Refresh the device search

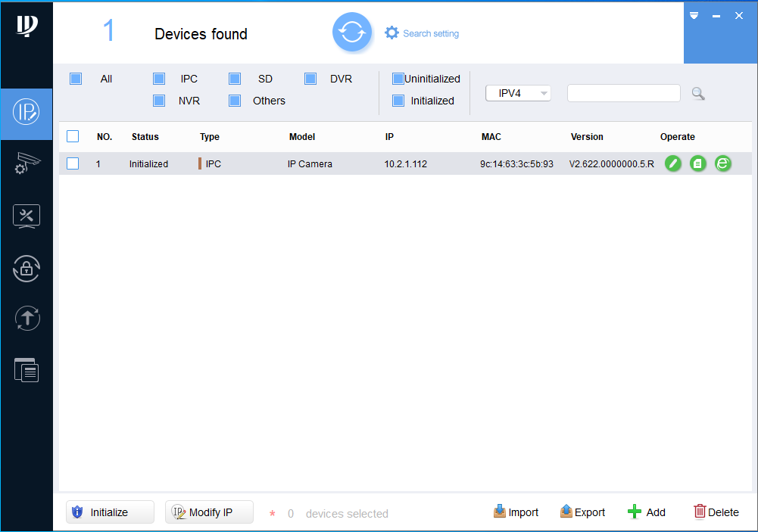point(352,33)
